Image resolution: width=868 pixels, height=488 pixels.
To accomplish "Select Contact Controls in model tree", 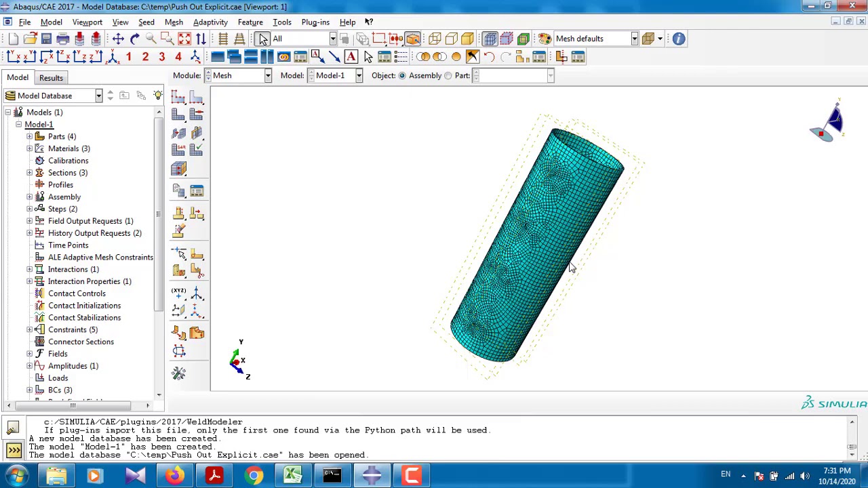I will [x=77, y=293].
